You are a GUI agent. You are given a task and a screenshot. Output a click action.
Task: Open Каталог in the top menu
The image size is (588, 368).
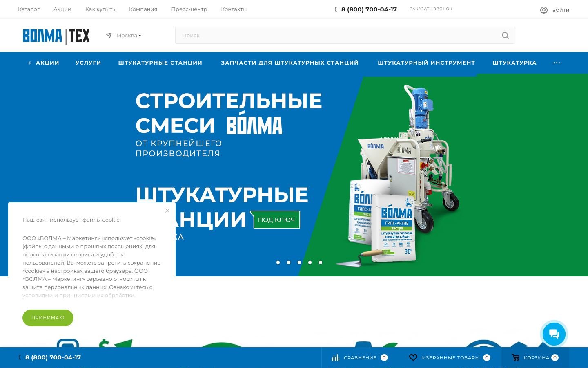click(29, 9)
